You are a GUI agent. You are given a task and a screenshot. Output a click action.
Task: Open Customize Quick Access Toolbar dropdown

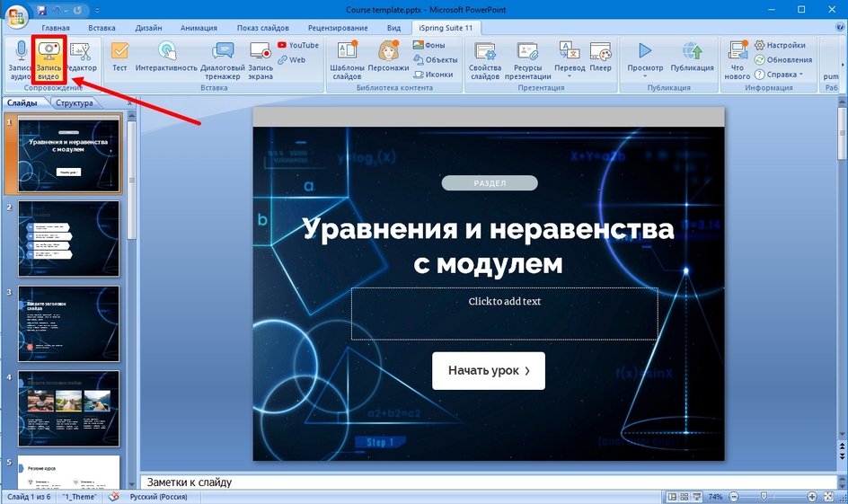[x=97, y=10]
